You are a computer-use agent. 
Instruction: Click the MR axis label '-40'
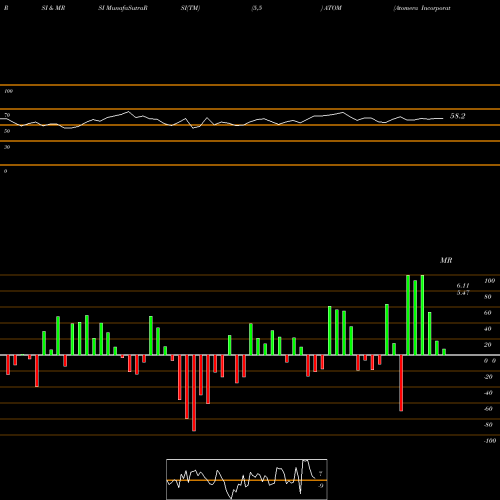488,393
